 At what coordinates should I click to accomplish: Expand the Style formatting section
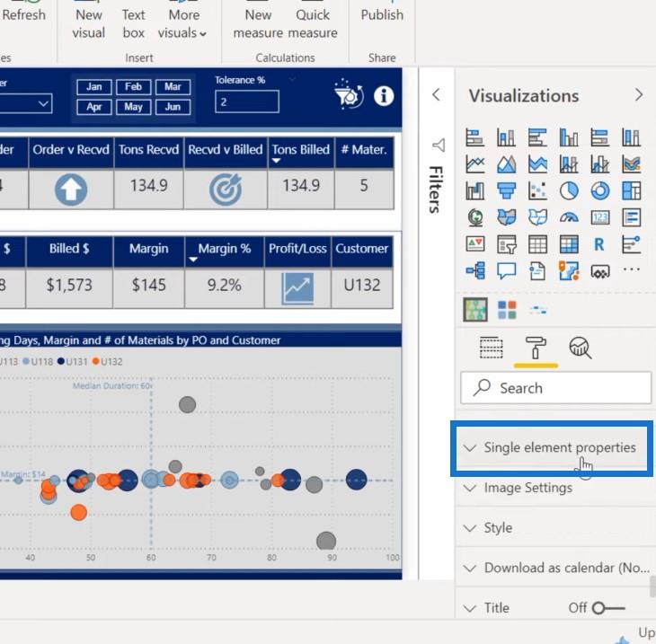point(498,528)
